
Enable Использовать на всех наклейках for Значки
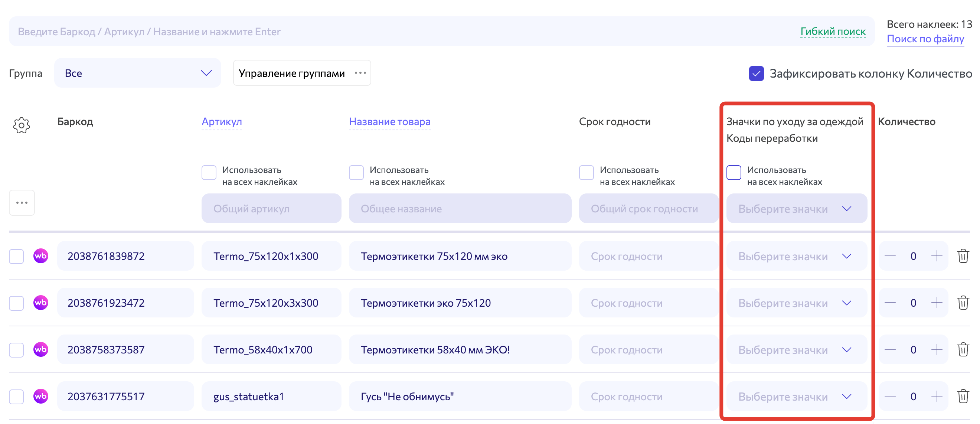point(734,172)
